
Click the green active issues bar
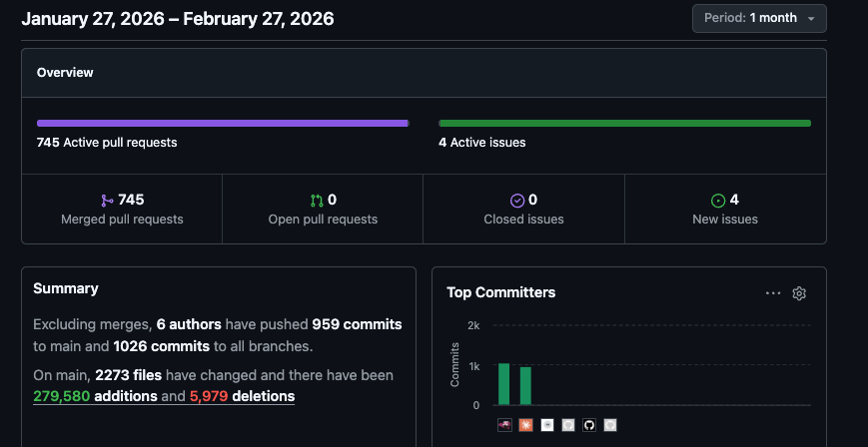click(624, 124)
